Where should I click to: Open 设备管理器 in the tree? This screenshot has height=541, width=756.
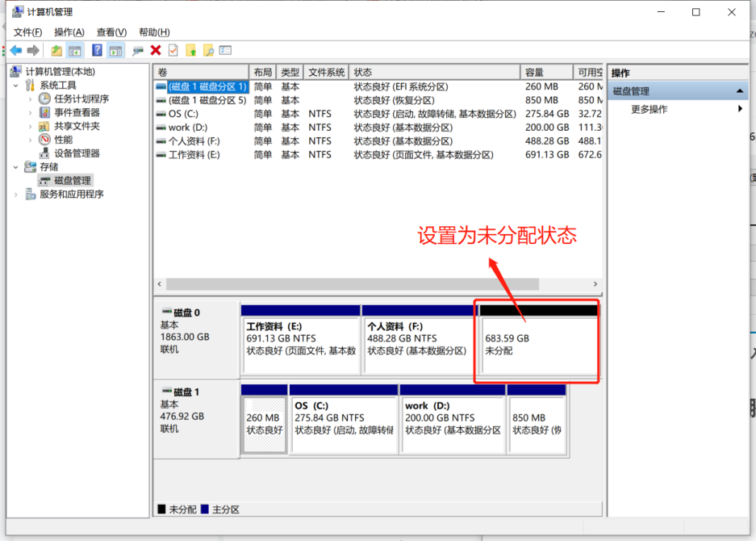tap(77, 153)
